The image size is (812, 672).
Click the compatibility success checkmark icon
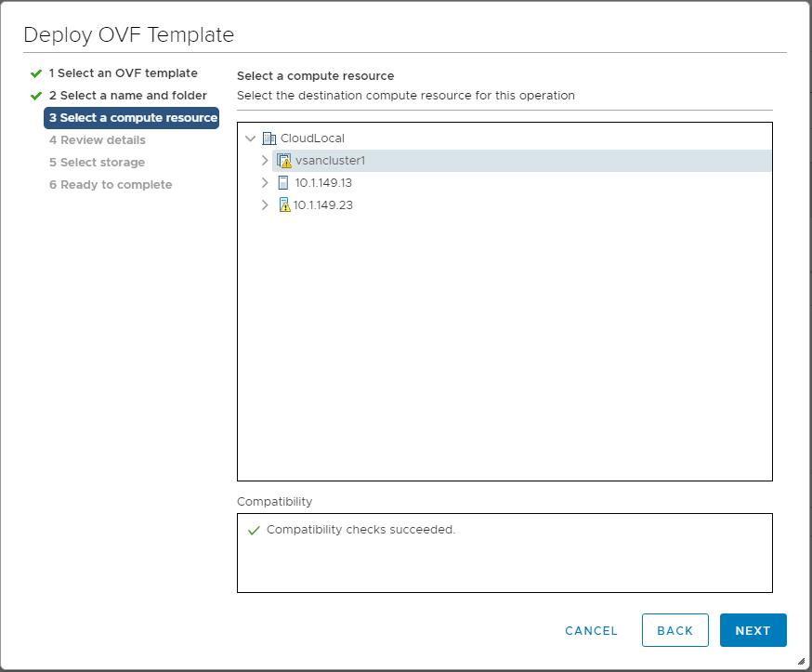(x=253, y=531)
